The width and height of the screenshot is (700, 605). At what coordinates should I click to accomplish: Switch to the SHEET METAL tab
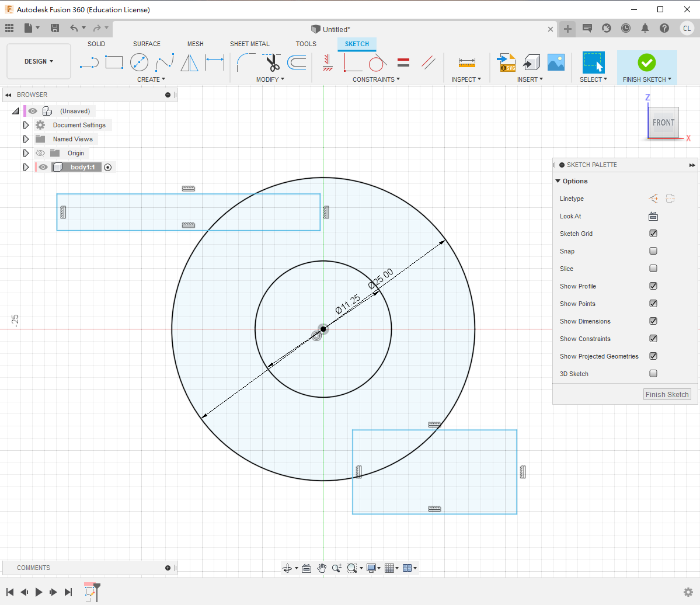point(249,44)
